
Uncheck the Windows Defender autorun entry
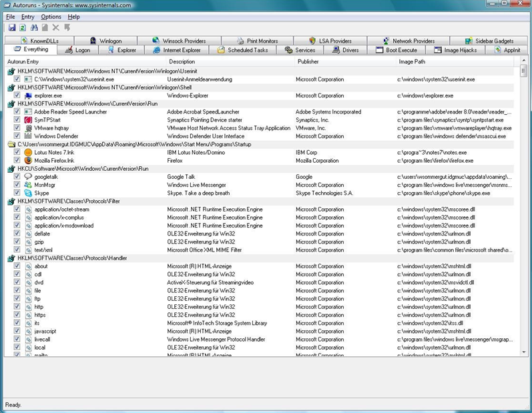(17, 135)
